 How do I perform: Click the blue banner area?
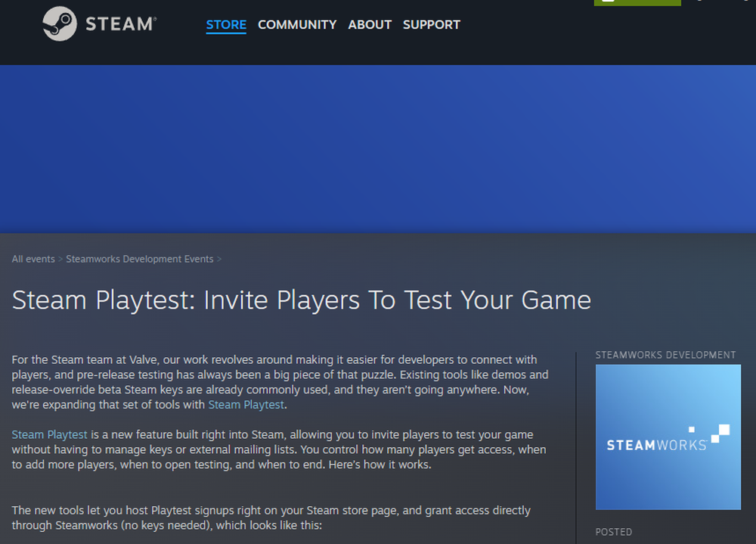point(378,148)
